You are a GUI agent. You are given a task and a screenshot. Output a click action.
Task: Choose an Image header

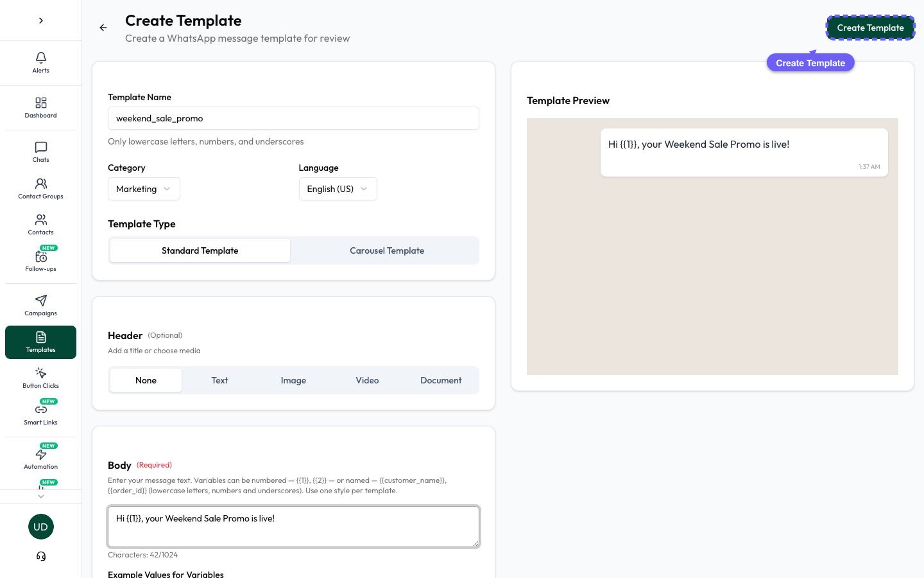coord(293,380)
